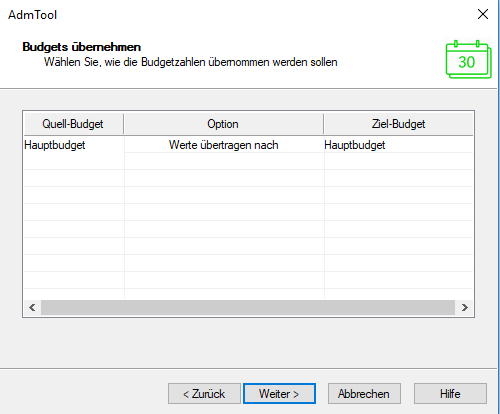Click the Budgets übernehmen heading text
Viewport: 500px width, 414px height.
(x=82, y=47)
